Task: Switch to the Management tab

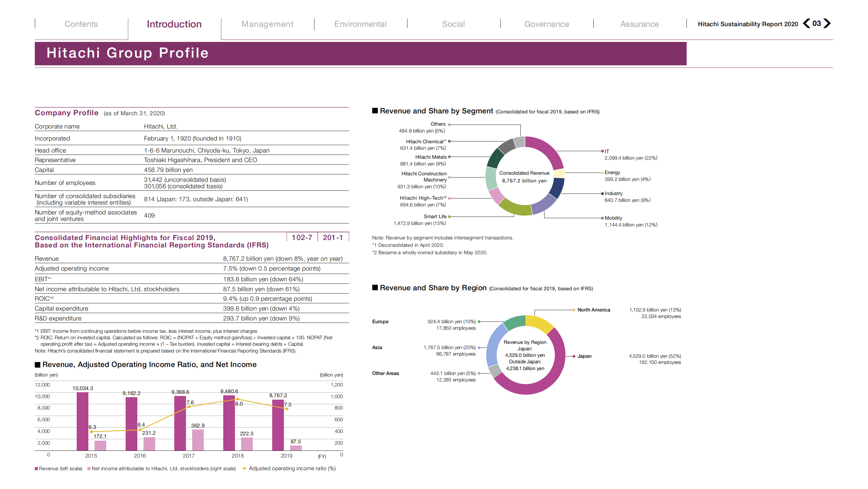Action: tap(267, 24)
